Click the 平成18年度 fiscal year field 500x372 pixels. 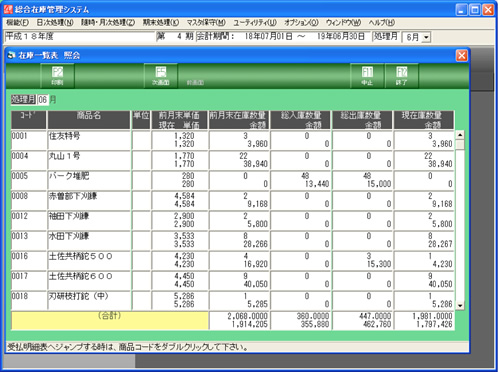80,37
